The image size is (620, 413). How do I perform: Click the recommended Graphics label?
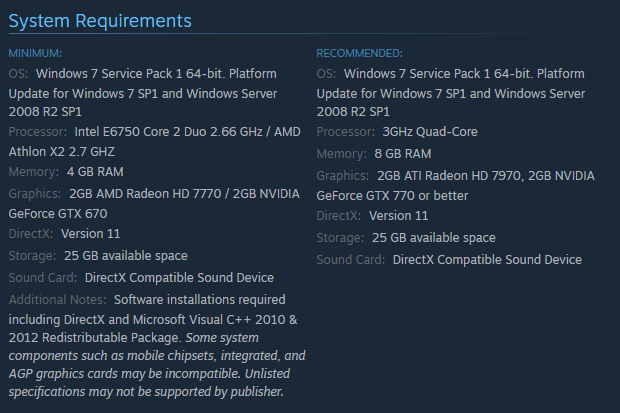point(344,175)
